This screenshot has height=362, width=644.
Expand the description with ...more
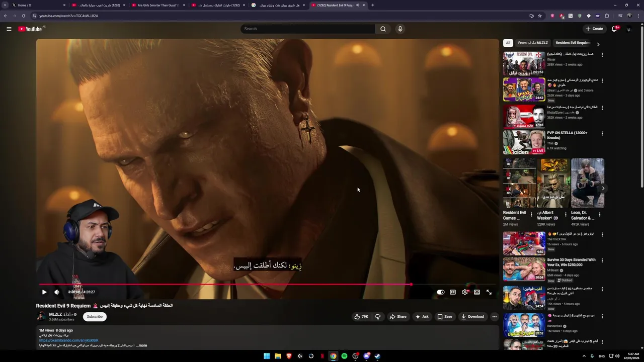(x=141, y=345)
